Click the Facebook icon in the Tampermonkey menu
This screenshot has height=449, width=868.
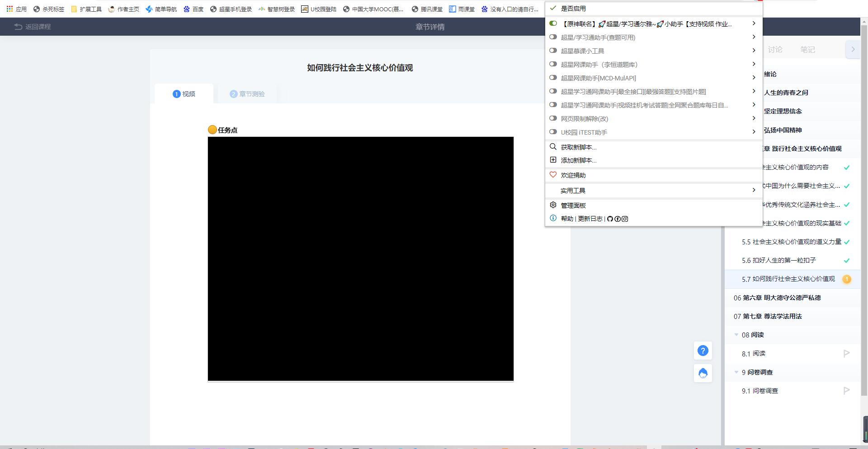coord(617,219)
